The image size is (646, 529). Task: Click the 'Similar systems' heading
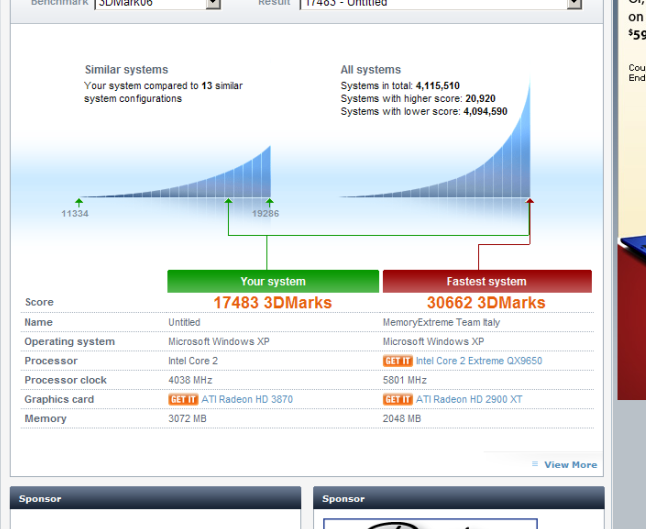[x=126, y=70]
